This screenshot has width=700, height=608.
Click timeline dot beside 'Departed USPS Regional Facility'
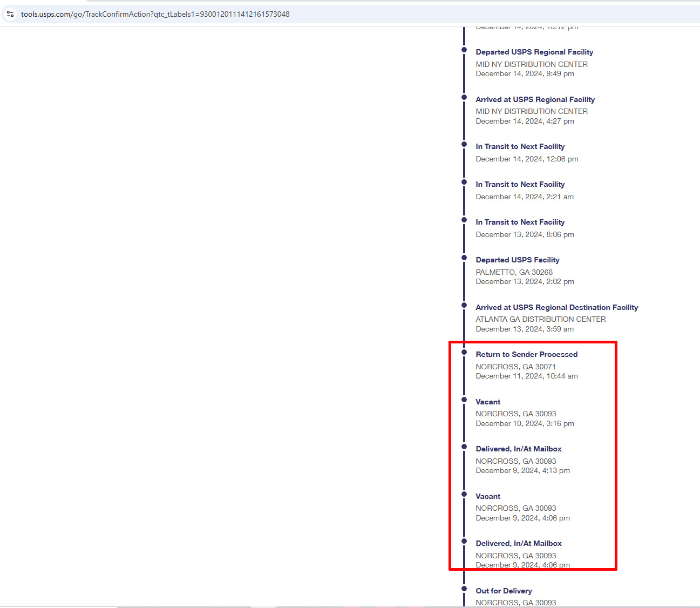coord(464,50)
